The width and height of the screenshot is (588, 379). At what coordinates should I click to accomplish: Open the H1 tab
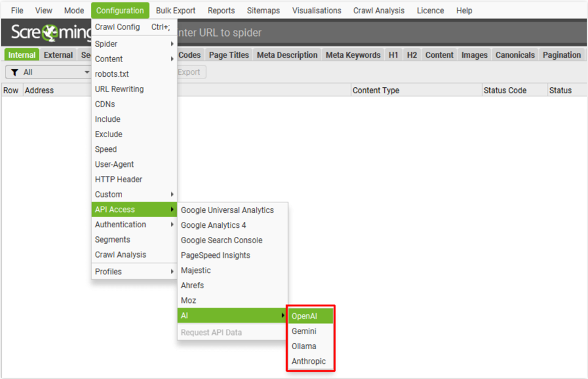(x=393, y=55)
